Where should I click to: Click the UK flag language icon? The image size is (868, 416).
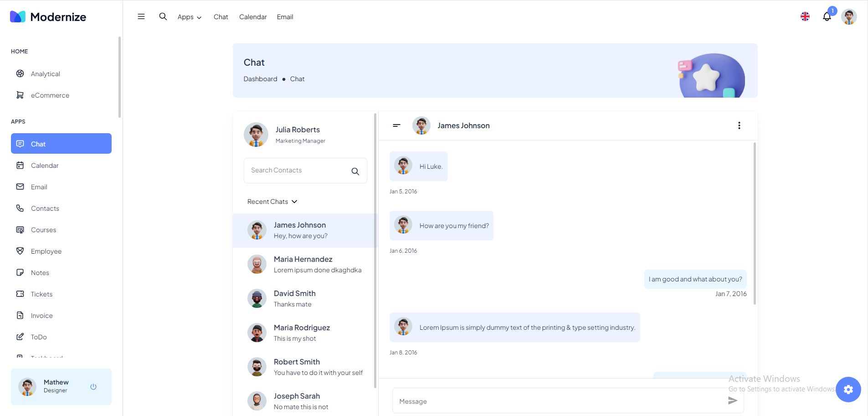pyautogui.click(x=805, y=17)
